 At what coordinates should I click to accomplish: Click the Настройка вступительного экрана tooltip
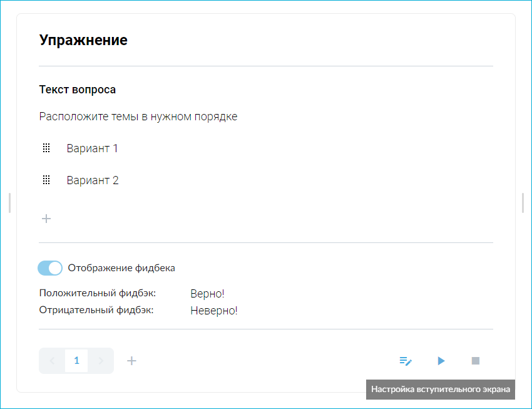click(440, 390)
